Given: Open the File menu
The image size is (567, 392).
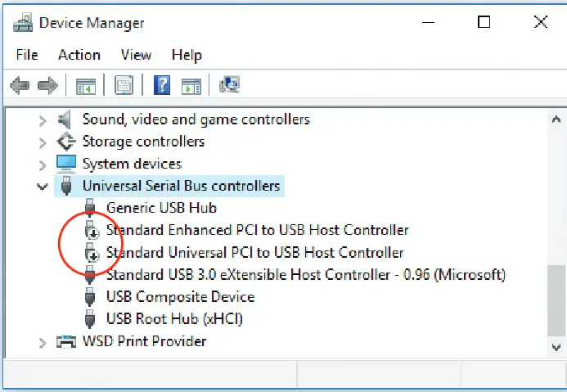Looking at the screenshot, I should coord(27,55).
